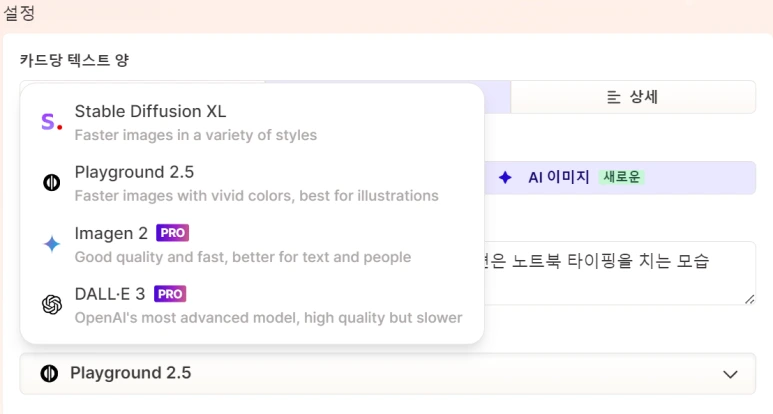Screen dimensions: 773x414
Task: Click into the image prompt text field
Action: pyautogui.click(x=620, y=273)
